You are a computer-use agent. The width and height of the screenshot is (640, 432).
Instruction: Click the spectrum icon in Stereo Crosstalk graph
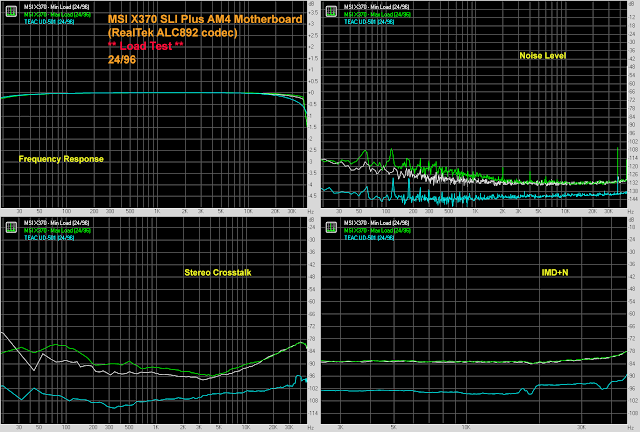(11, 227)
